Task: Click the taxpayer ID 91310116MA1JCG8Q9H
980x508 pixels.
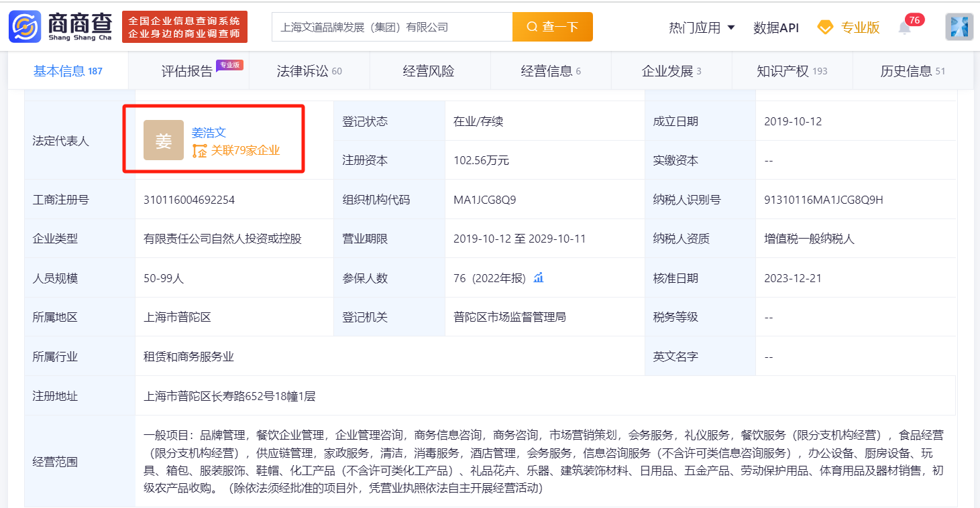Action: click(824, 200)
